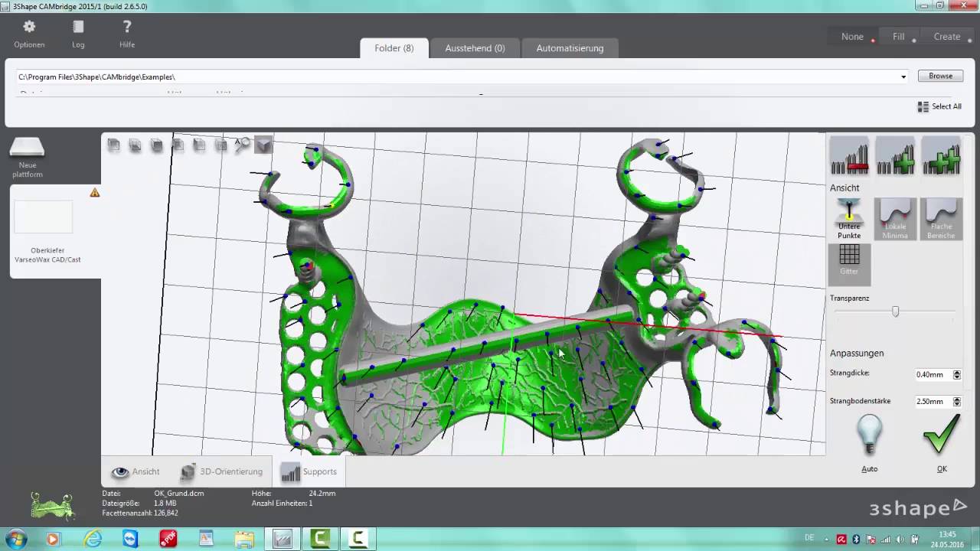
Task: Click the Facettenanzahl value 126,842
Action: click(166, 513)
